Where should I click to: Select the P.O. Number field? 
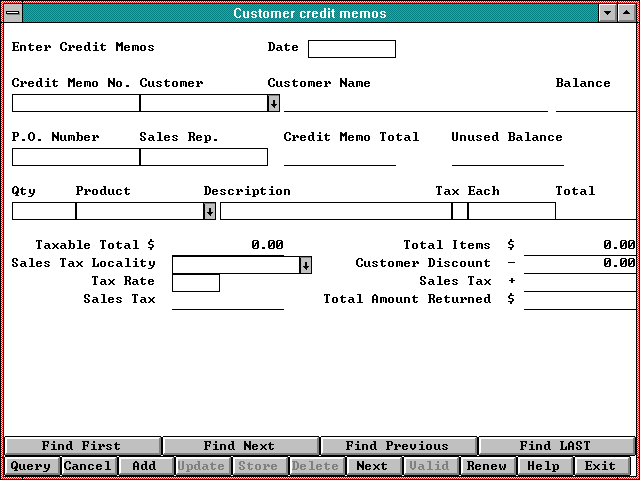coord(75,157)
